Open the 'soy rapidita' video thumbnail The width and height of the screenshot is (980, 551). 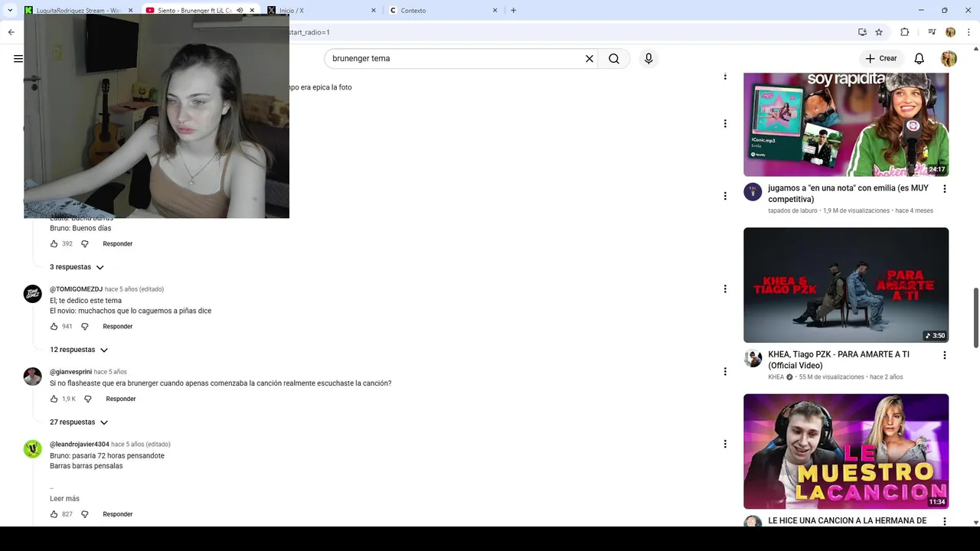pyautogui.click(x=846, y=125)
